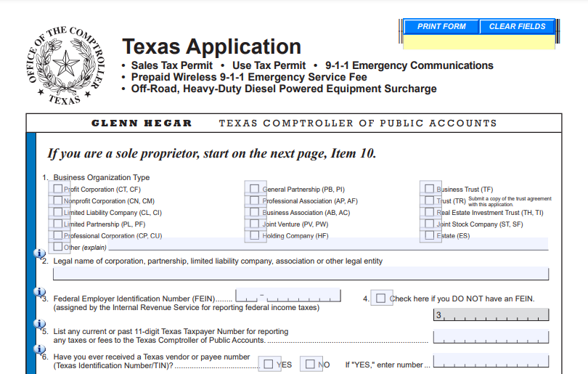Click the legal name of entity field
This screenshot has height=374, width=588.
pyautogui.click(x=301, y=274)
